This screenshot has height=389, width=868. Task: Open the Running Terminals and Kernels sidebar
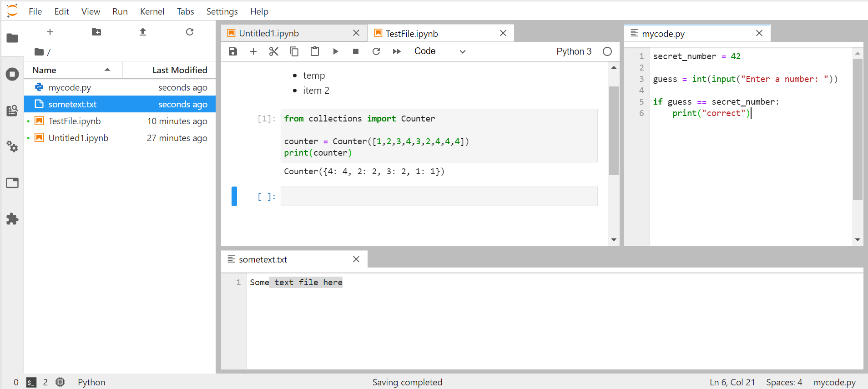(12, 74)
